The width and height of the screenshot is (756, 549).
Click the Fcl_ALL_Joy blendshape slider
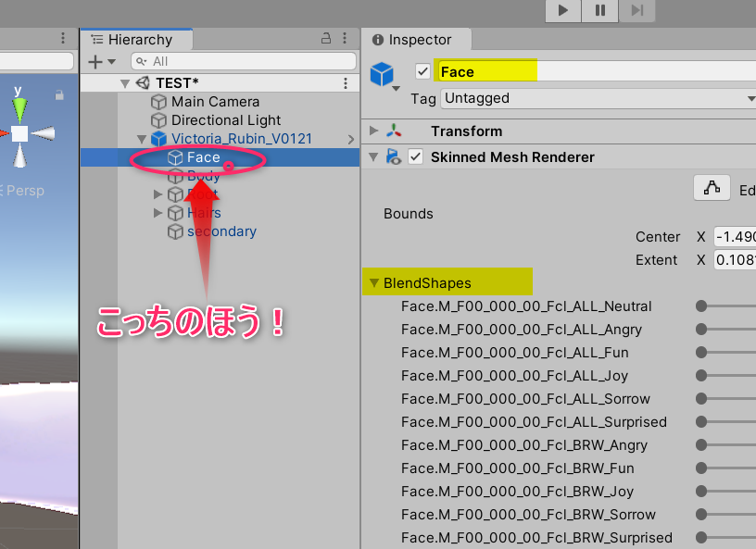point(725,376)
